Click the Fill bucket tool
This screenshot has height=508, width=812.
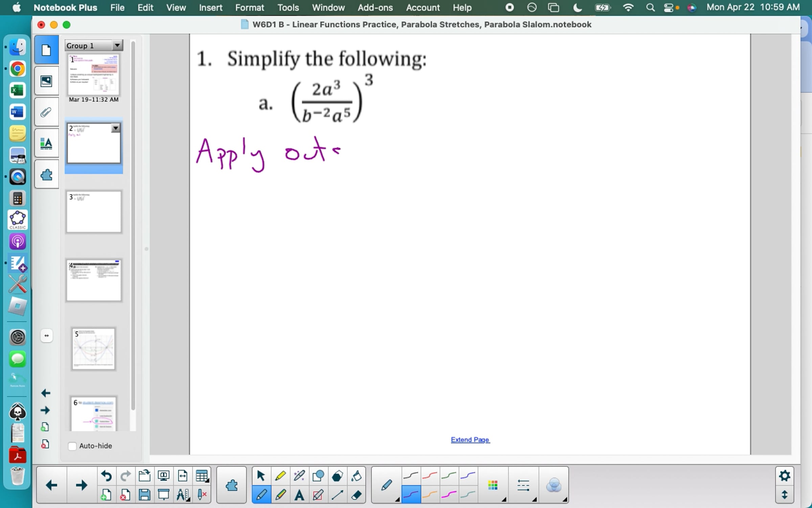pyautogui.click(x=356, y=476)
